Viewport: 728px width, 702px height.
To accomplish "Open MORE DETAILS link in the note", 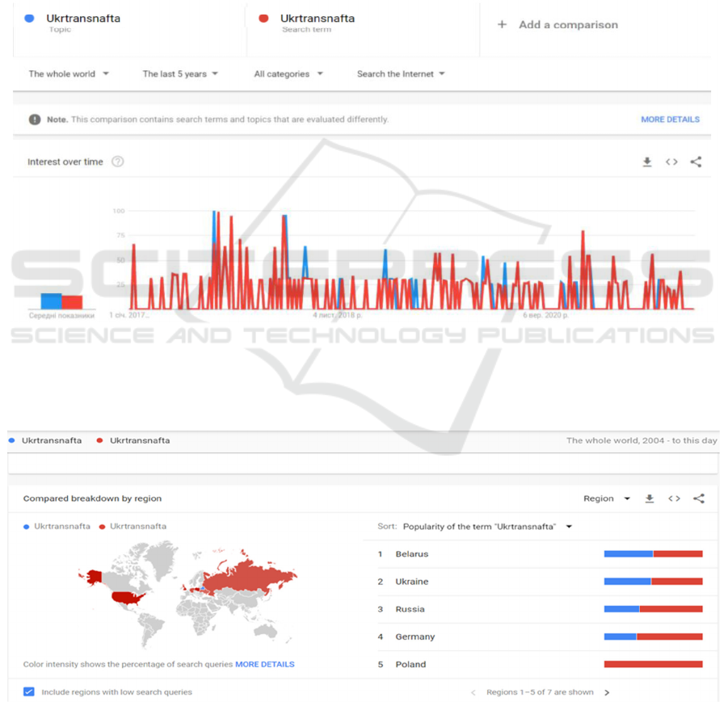I will [670, 120].
